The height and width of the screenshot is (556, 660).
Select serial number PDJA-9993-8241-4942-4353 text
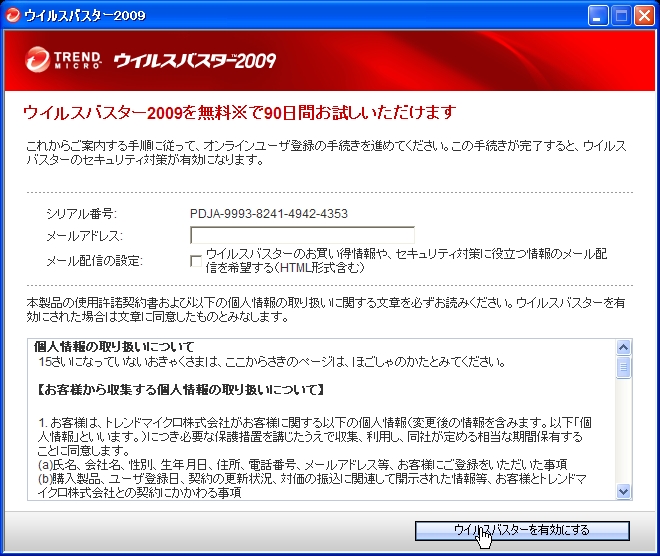(x=269, y=214)
